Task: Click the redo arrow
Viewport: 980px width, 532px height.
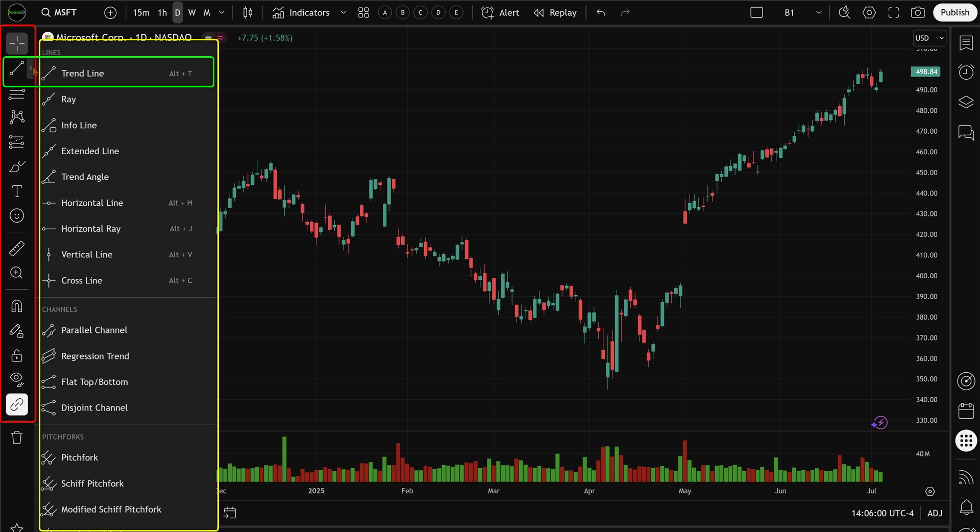Action: click(x=625, y=13)
